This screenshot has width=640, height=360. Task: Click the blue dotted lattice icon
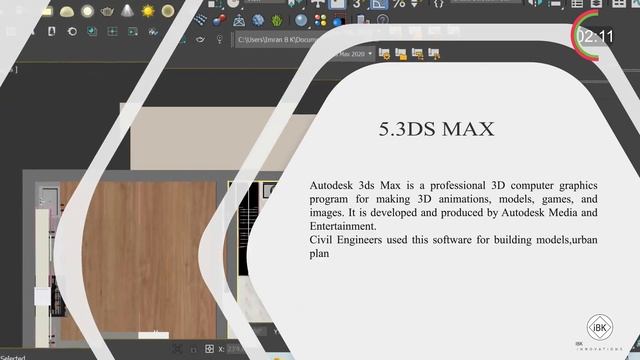point(200,19)
